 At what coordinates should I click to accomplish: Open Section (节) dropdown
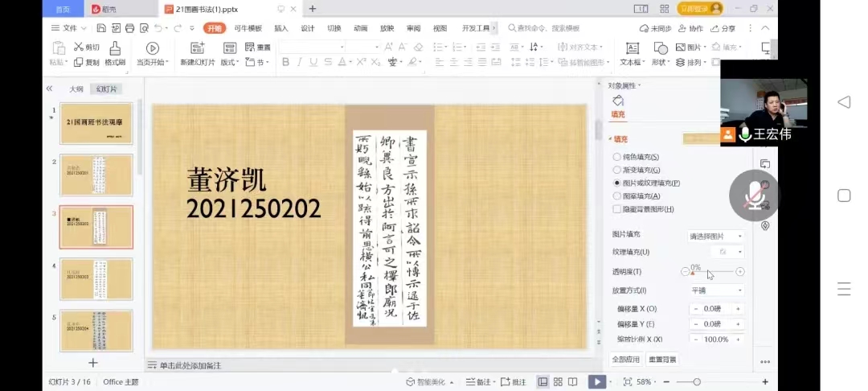tap(256, 63)
